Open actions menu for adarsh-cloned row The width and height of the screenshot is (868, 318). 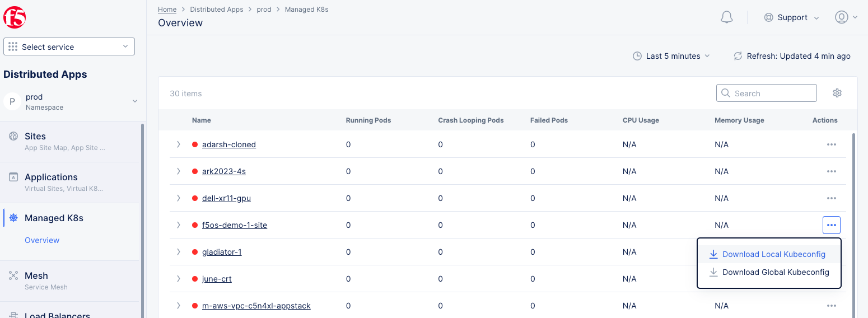(x=831, y=144)
